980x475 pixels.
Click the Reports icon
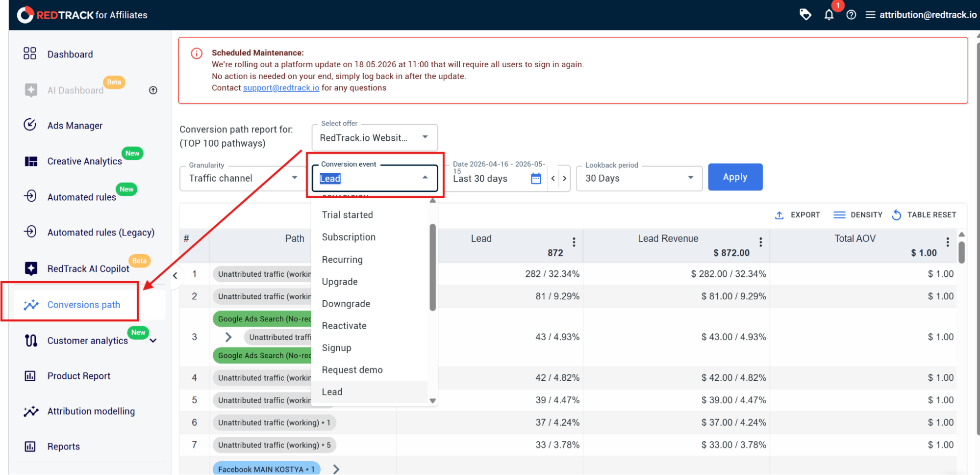click(x=30, y=447)
